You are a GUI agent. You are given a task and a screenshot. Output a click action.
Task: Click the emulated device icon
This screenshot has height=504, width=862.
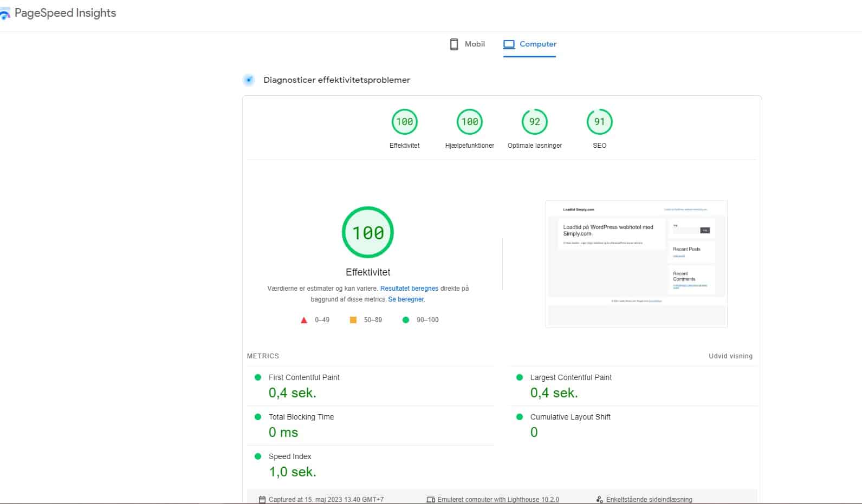431,500
